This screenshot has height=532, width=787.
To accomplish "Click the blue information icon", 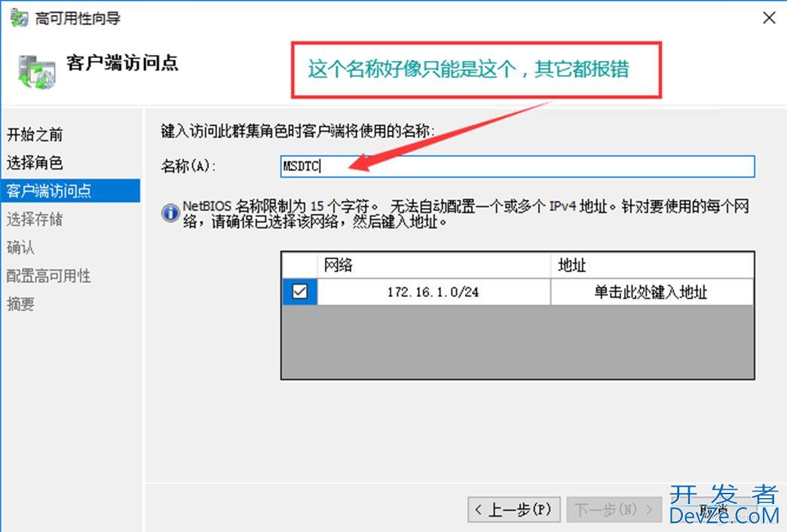I will point(170,212).
